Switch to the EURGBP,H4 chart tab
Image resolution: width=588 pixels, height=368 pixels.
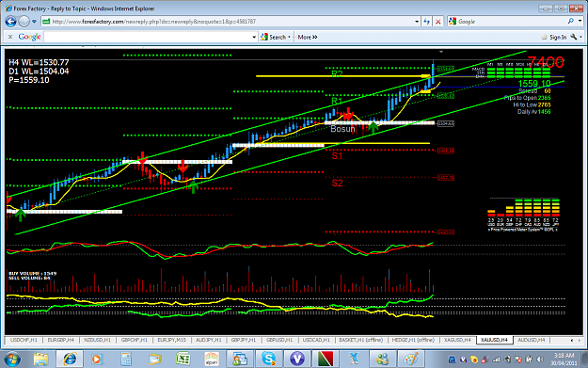coord(61,340)
